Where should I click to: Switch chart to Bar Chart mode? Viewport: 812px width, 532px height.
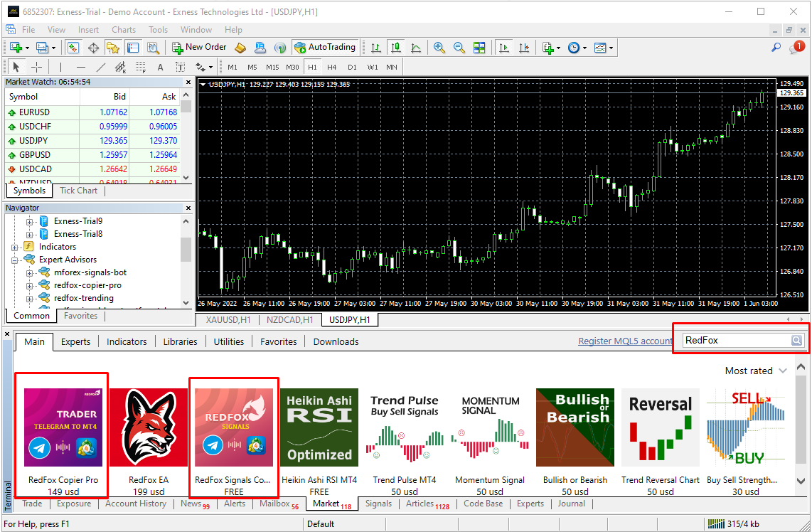[x=376, y=48]
